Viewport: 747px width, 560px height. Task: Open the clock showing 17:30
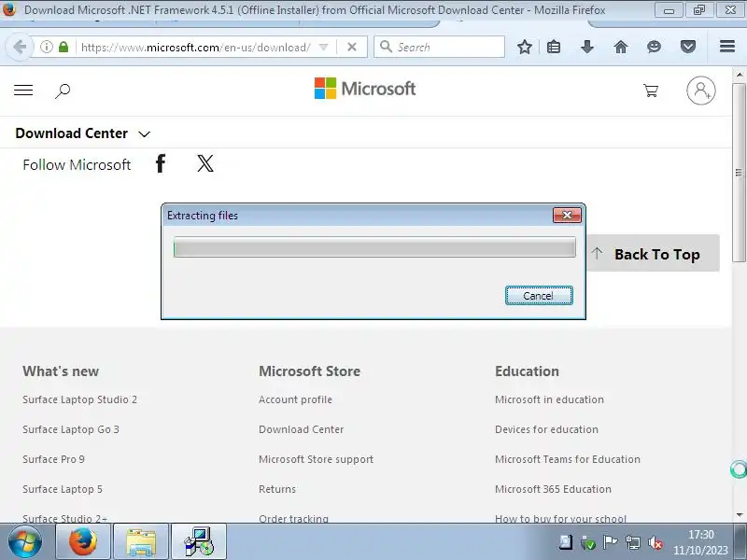700,542
